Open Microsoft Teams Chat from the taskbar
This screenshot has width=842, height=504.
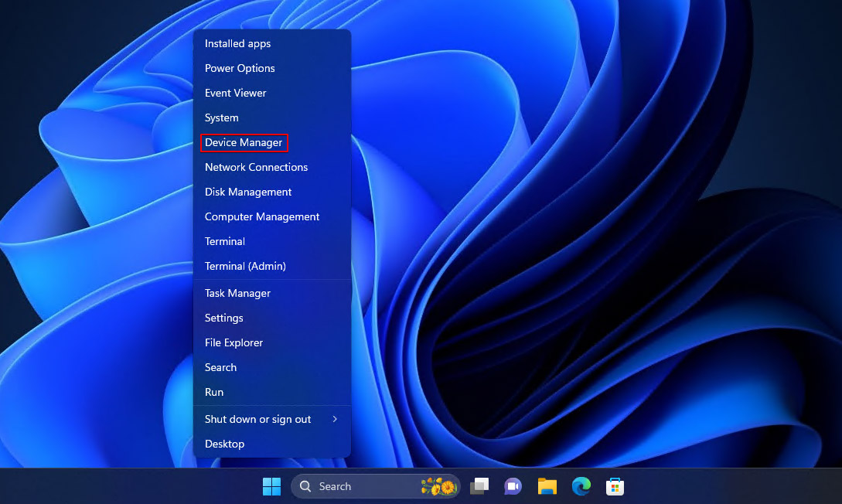(x=513, y=486)
